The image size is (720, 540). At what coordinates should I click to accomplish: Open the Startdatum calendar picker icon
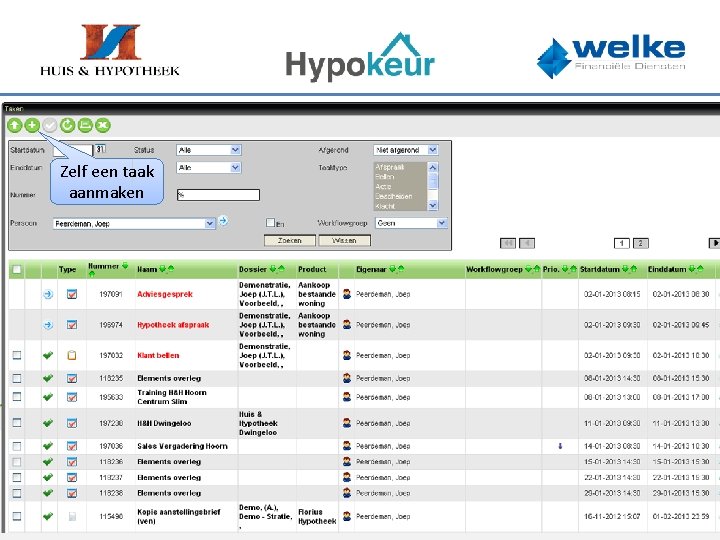click(101, 149)
